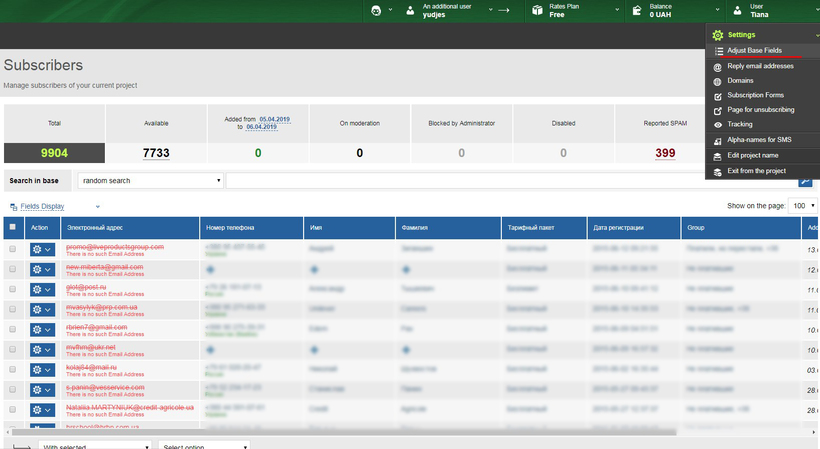Open action gear menu for kolaj84@mail.ru
The height and width of the screenshot is (449, 820).
click(x=42, y=370)
